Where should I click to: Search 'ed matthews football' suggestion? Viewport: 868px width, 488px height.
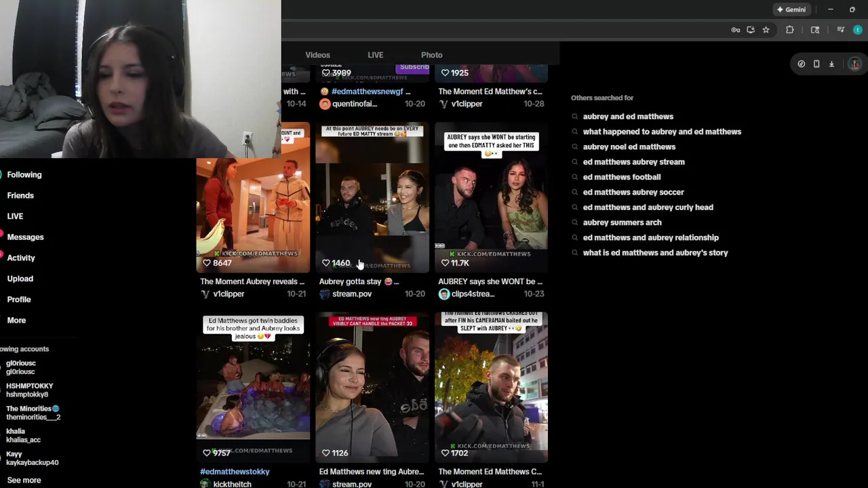click(x=622, y=177)
